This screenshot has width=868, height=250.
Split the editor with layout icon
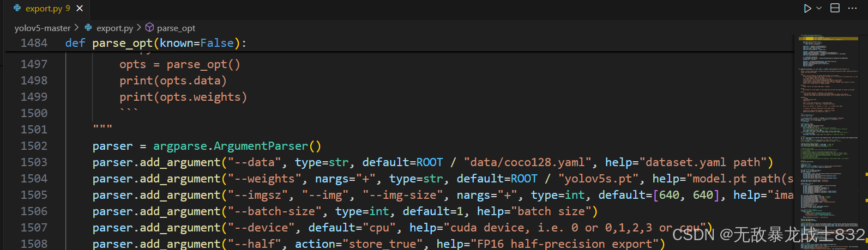(835, 8)
